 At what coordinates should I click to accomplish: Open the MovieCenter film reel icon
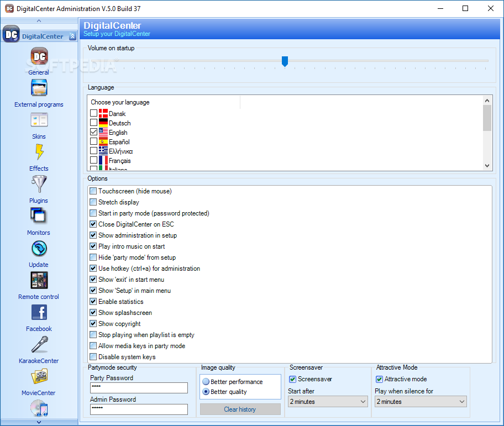(x=39, y=376)
